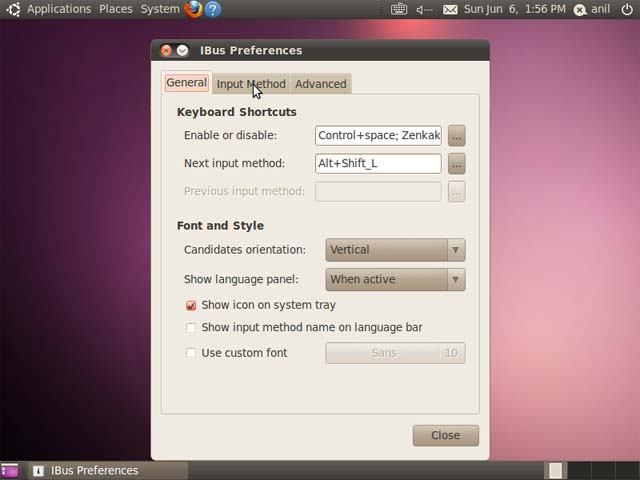The height and width of the screenshot is (480, 640).
Task: Open the Help launcher icon
Action: (x=213, y=9)
